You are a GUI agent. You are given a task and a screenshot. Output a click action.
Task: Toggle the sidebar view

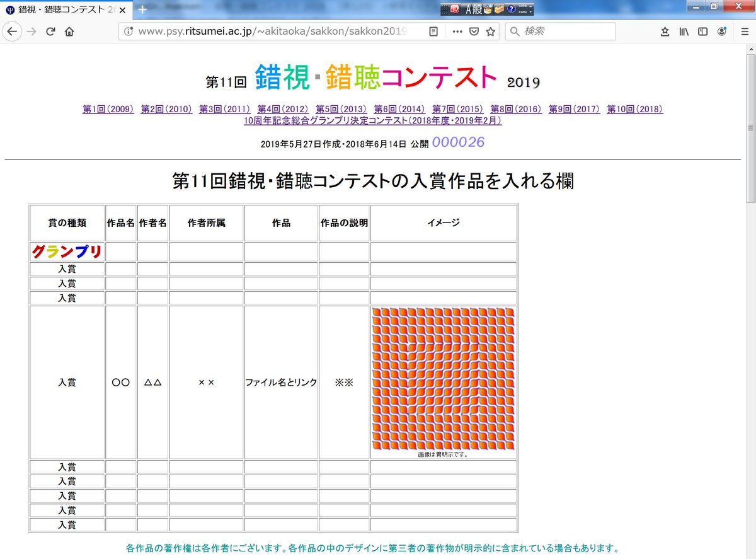click(x=702, y=32)
